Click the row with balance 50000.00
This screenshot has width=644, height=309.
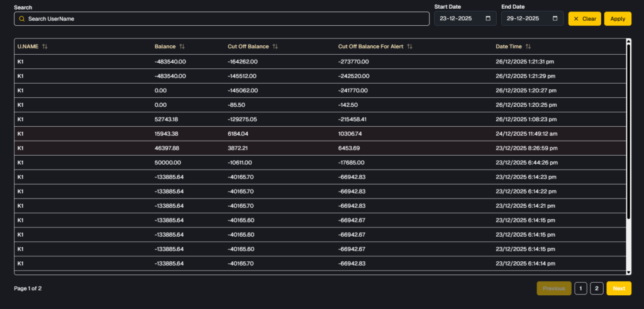[x=319, y=163]
